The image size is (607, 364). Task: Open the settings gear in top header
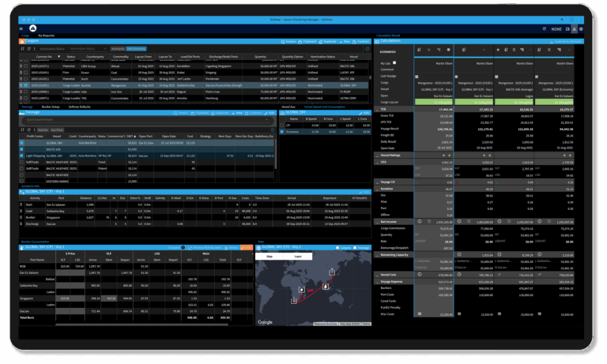click(581, 28)
